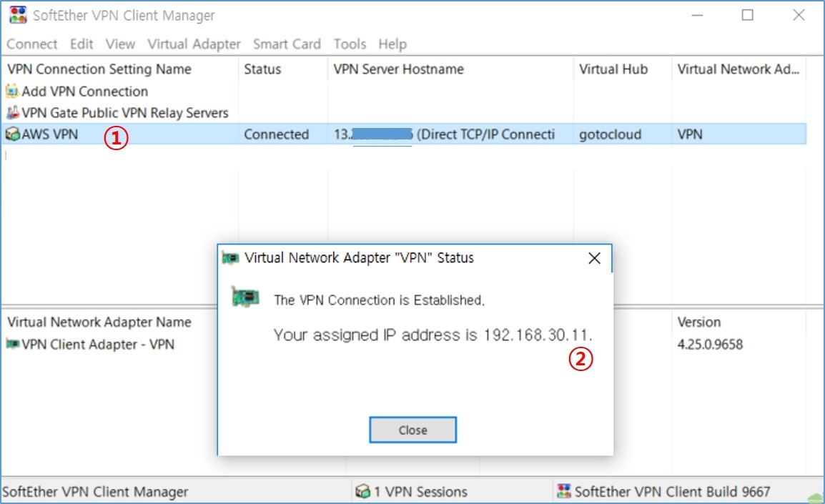Minimize the SoftEther VPN Client Manager window

coord(697,15)
